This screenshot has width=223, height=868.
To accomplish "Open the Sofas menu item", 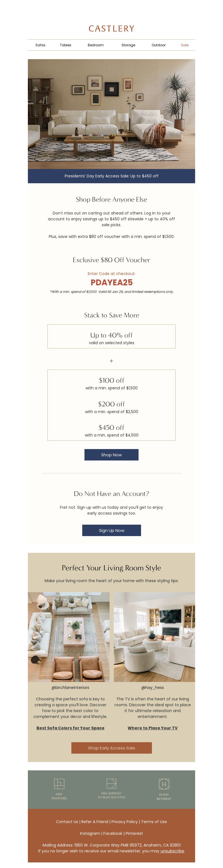I will tap(40, 45).
